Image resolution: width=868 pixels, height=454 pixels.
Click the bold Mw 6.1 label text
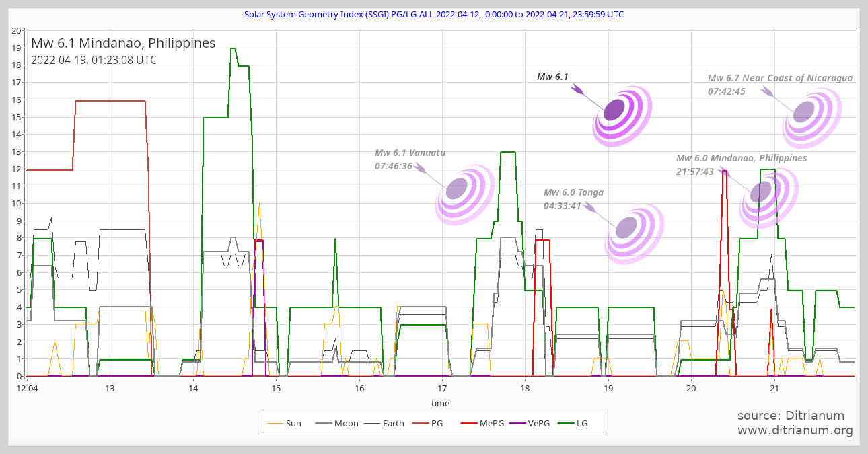552,77
